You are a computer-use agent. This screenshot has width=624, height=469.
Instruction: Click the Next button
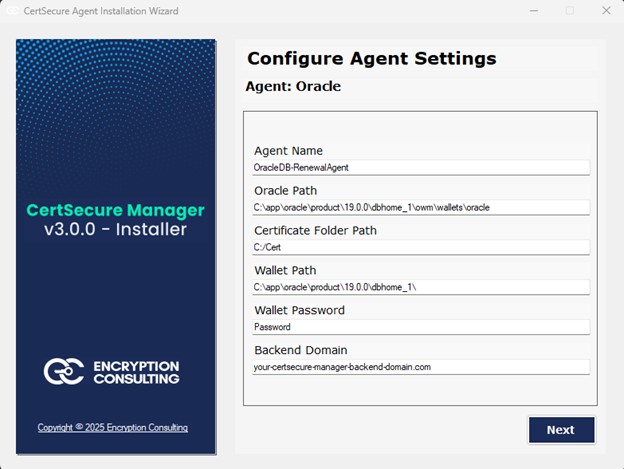pos(562,430)
